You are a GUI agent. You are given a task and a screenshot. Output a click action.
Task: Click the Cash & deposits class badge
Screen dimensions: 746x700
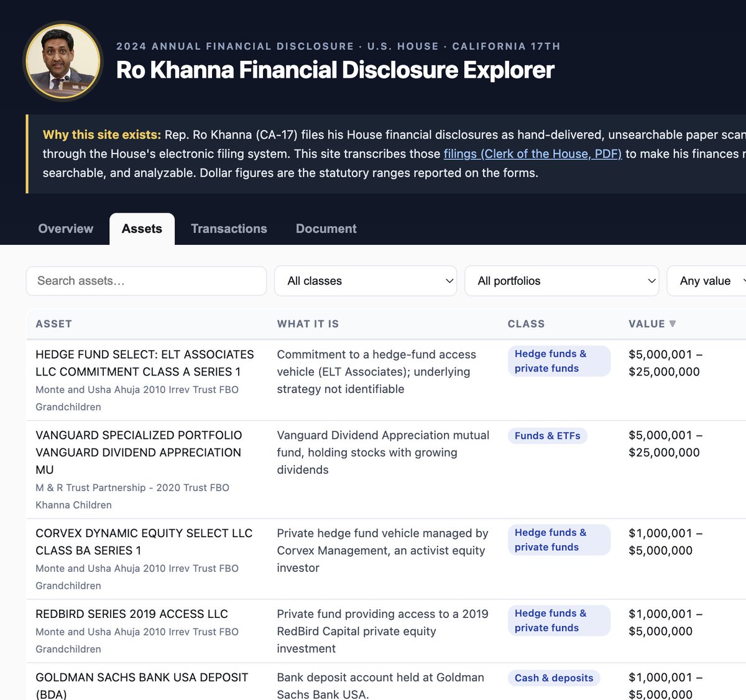tap(554, 678)
